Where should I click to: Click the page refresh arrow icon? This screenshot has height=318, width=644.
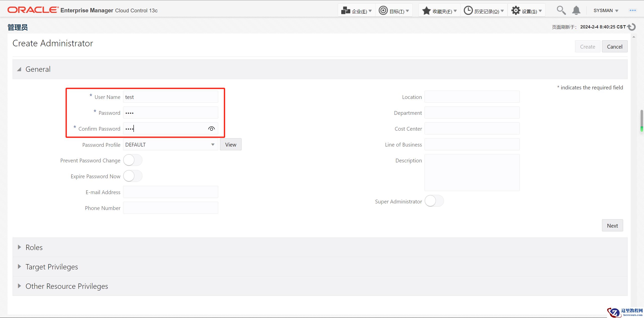[x=632, y=27]
